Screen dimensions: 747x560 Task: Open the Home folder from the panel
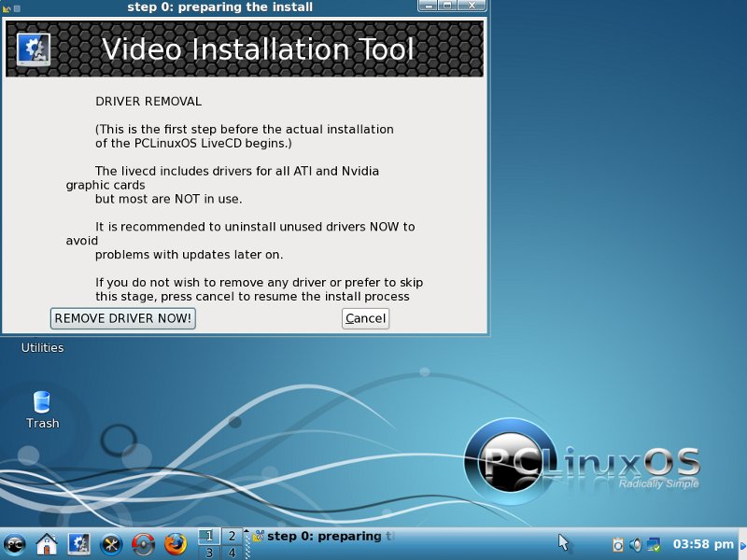click(x=47, y=543)
